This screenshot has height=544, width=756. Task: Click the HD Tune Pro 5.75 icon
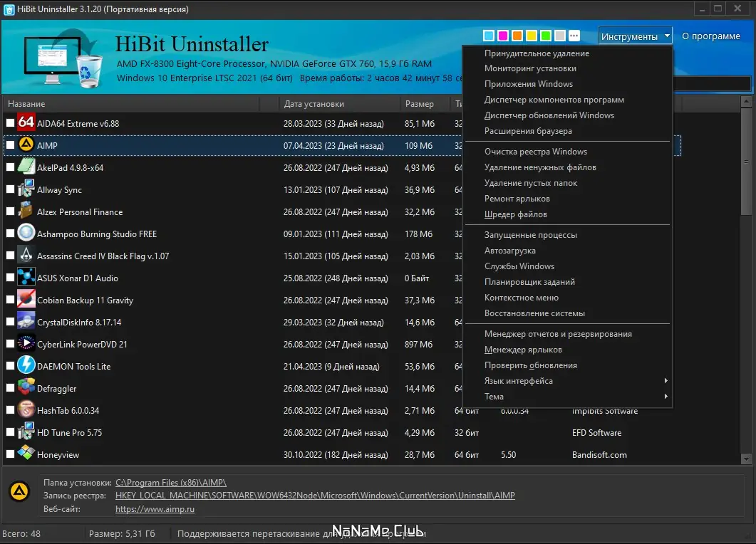click(26, 431)
